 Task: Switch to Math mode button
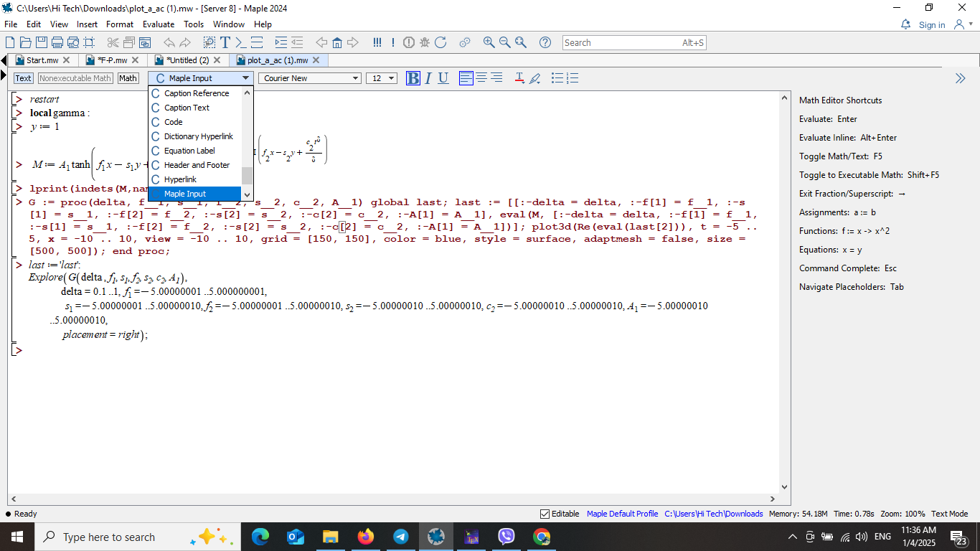[x=128, y=78]
